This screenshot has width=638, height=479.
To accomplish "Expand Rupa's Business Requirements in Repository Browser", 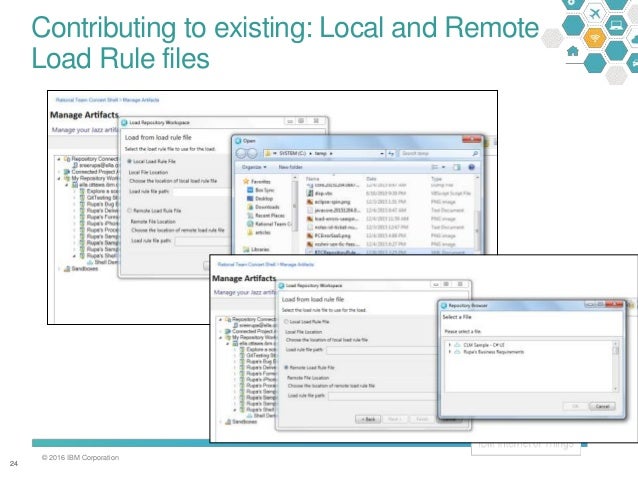I will pos(450,352).
